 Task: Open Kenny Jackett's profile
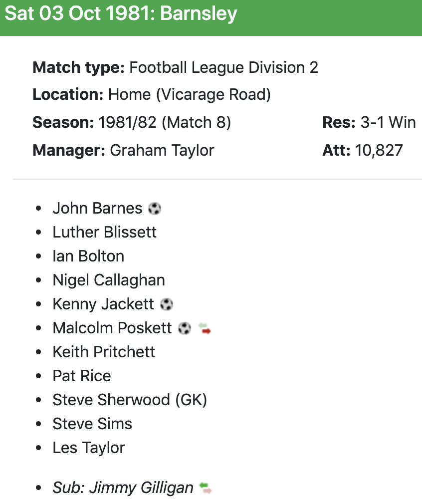click(103, 304)
